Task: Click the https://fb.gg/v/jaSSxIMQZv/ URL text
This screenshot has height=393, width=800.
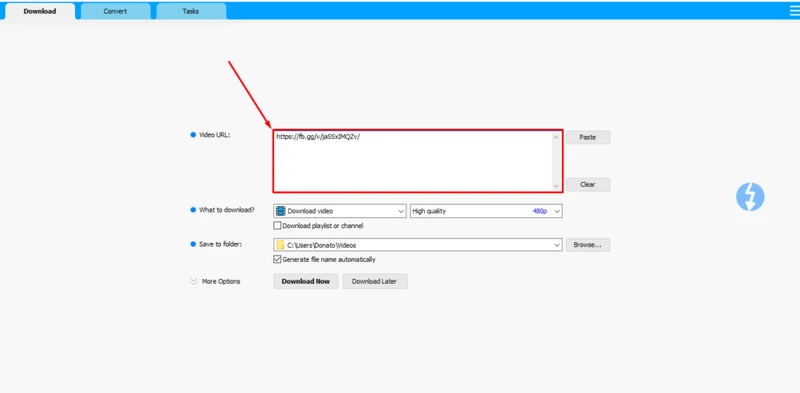Action: tap(318, 137)
